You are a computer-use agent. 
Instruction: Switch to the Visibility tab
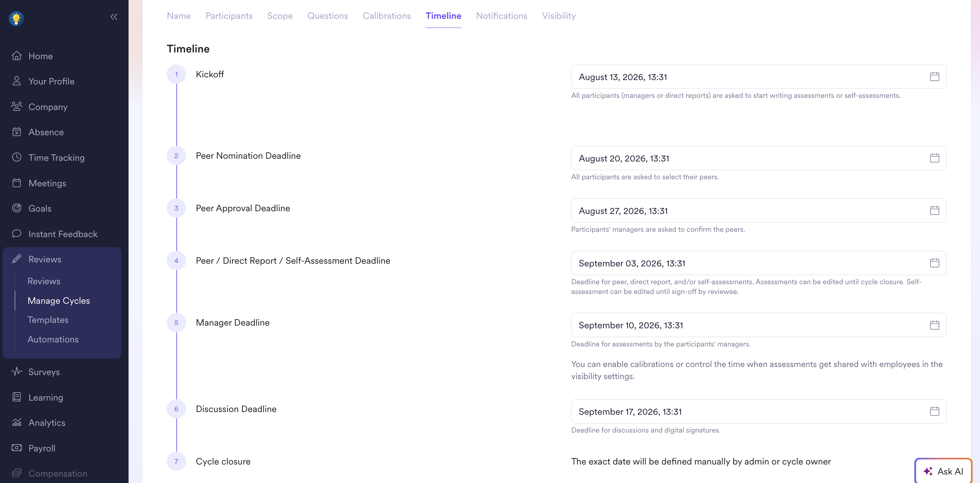tap(558, 15)
